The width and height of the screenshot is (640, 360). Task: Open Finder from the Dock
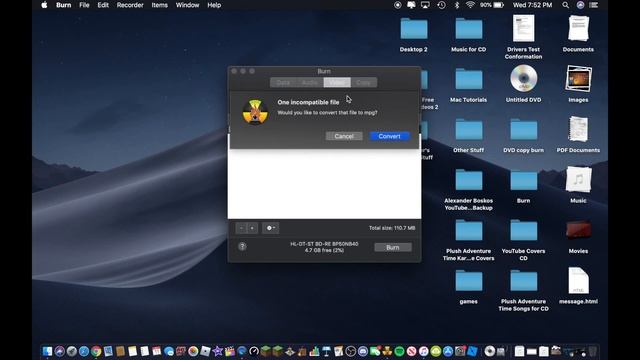[47, 351]
